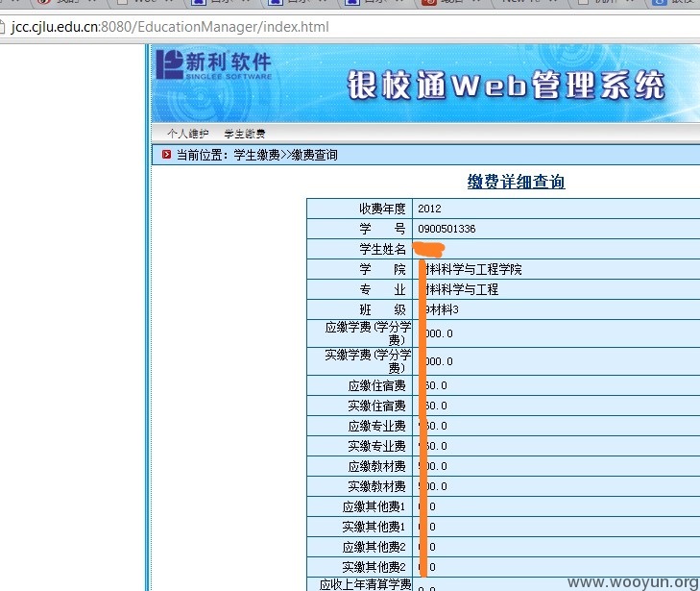The width and height of the screenshot is (700, 591).
Task: Open the 个人维护 menu
Action: click(187, 134)
